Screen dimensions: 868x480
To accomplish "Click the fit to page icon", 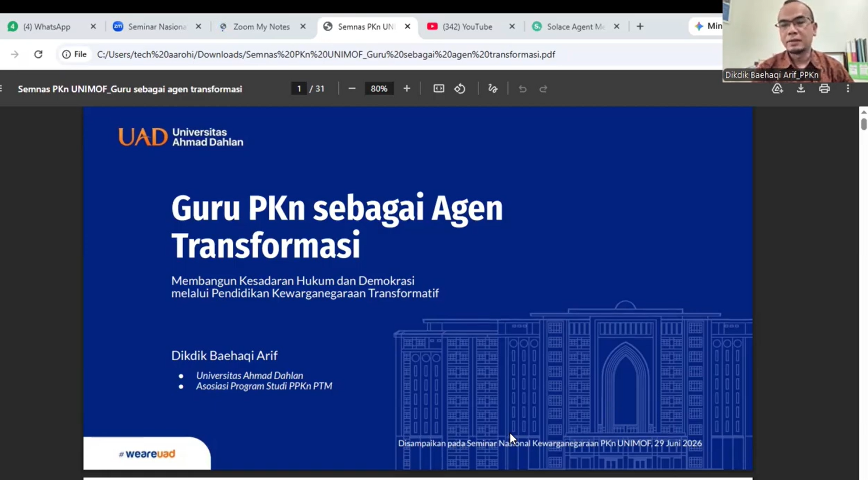I will point(438,88).
